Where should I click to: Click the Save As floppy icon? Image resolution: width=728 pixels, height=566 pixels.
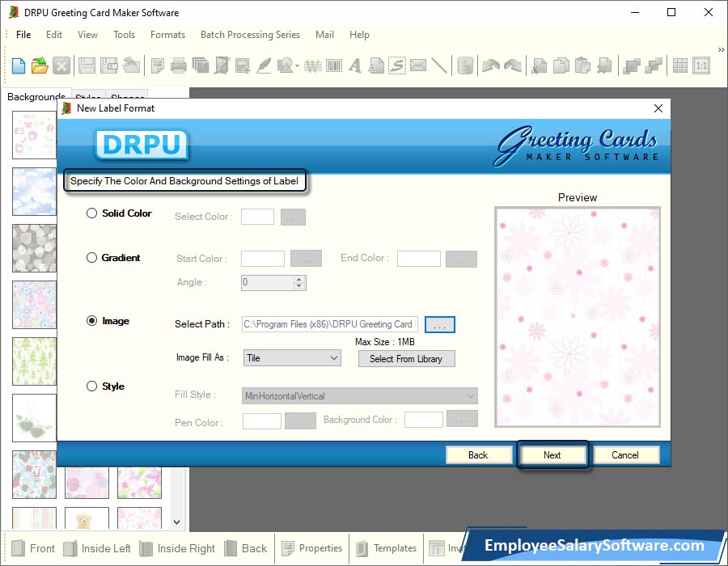coord(109,65)
